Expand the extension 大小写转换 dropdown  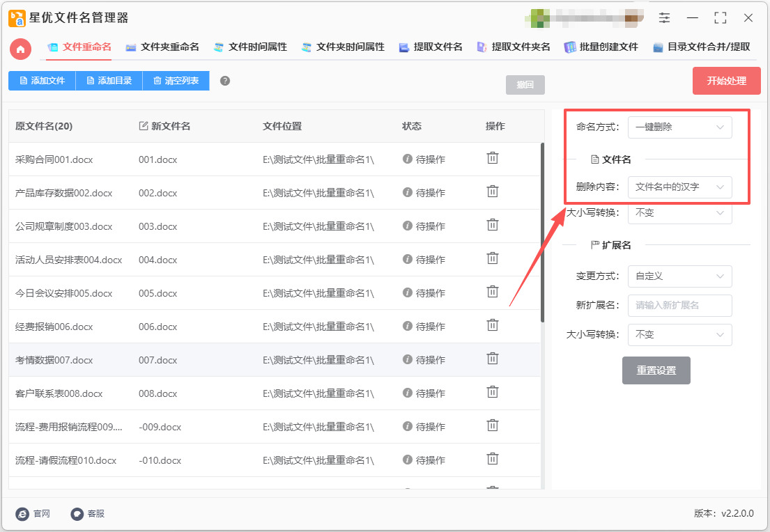tap(679, 335)
